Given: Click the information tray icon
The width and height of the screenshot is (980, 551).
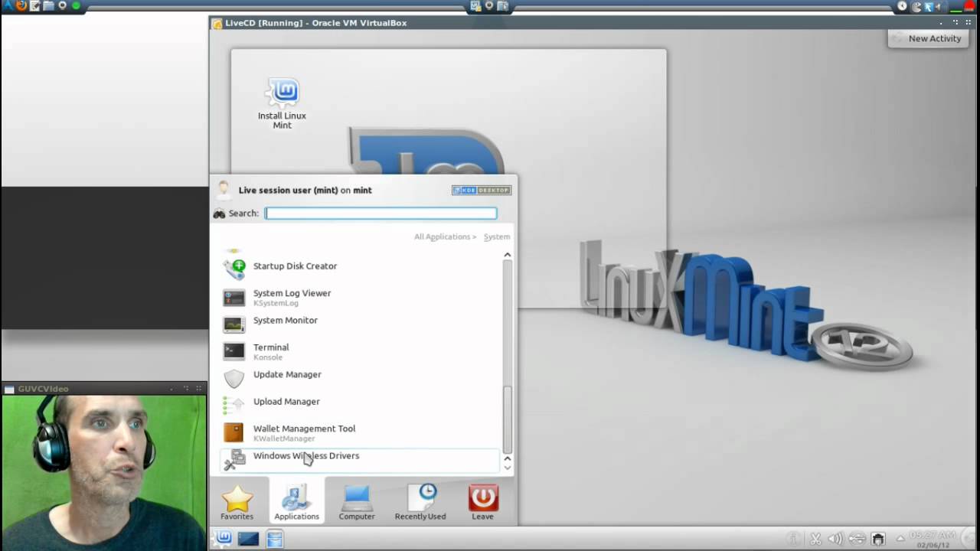Looking at the screenshot, I should click(x=794, y=540).
